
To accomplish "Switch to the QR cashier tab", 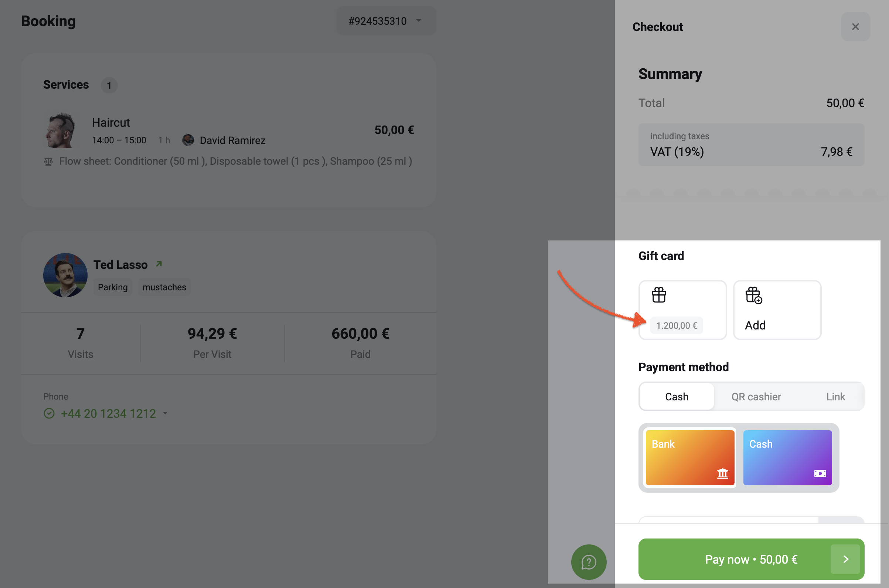I will [x=756, y=396].
